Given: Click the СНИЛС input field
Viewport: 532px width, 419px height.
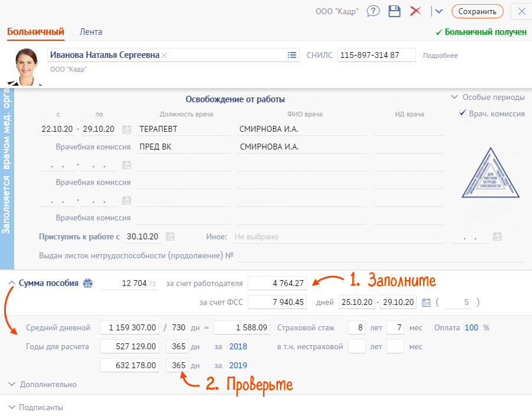Looking at the screenshot, I should (x=377, y=55).
